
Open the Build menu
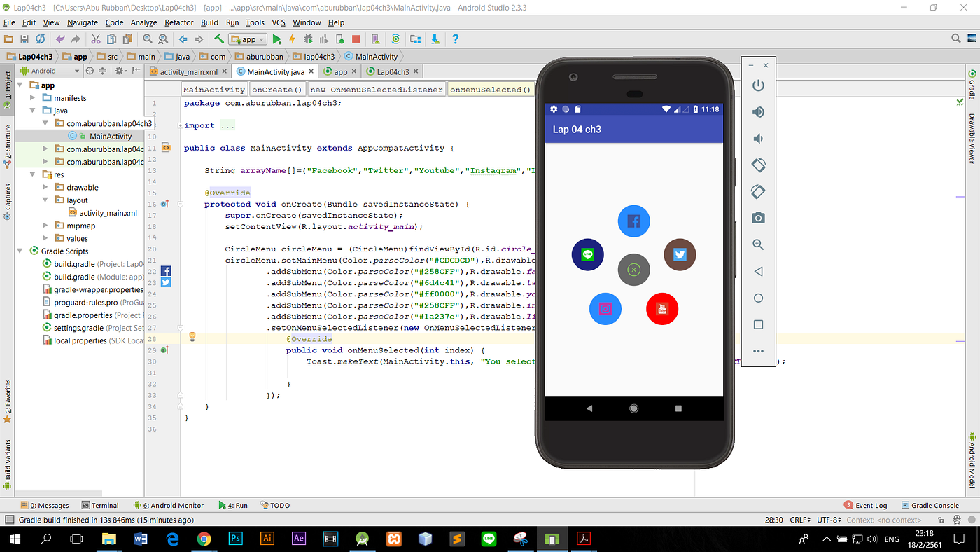[209, 22]
